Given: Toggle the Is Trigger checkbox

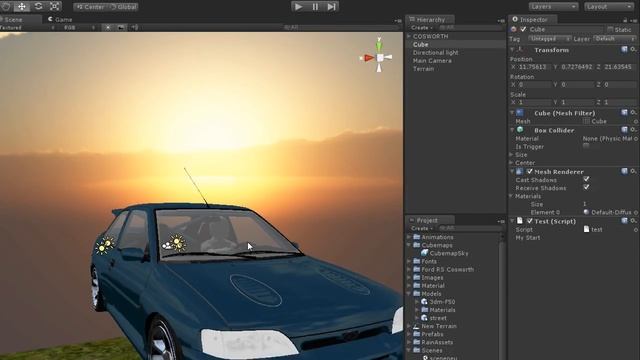Looking at the screenshot, I should point(586,146).
